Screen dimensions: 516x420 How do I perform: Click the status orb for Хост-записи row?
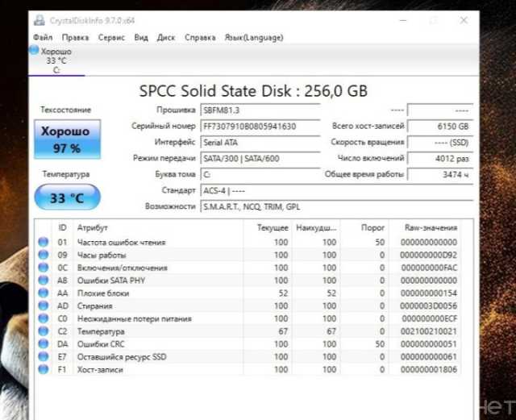(x=44, y=369)
